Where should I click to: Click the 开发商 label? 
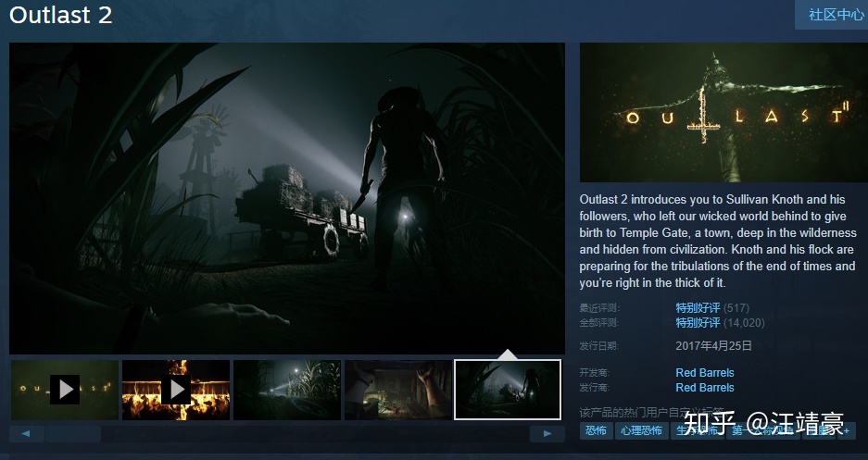pos(595,373)
